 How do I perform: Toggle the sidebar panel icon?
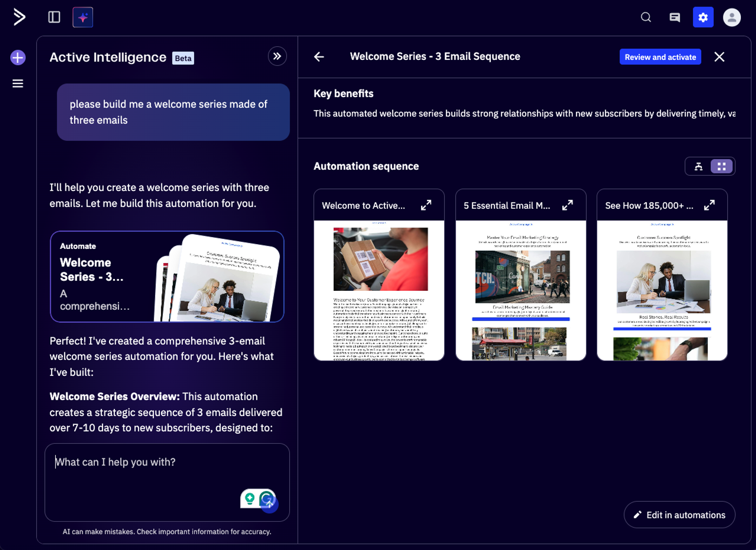pyautogui.click(x=54, y=17)
